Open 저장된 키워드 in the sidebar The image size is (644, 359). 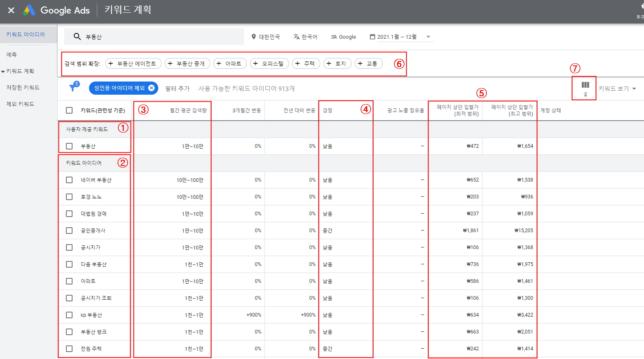coord(23,87)
